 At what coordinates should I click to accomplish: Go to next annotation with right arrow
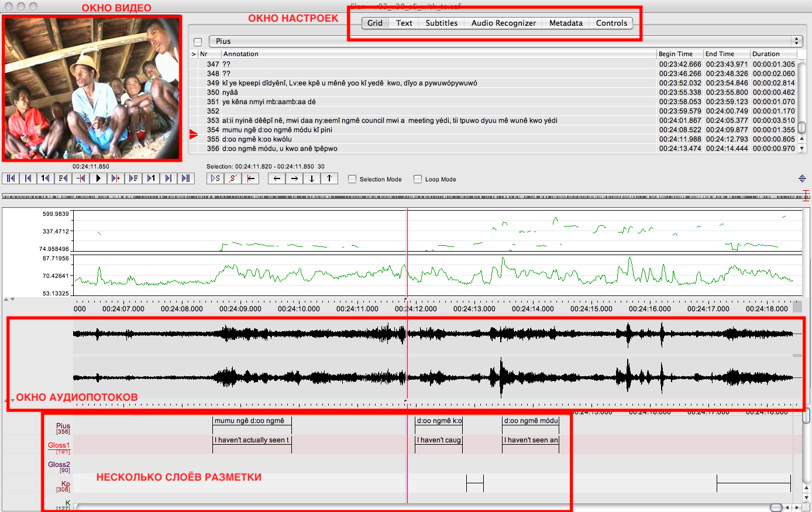coord(294,178)
